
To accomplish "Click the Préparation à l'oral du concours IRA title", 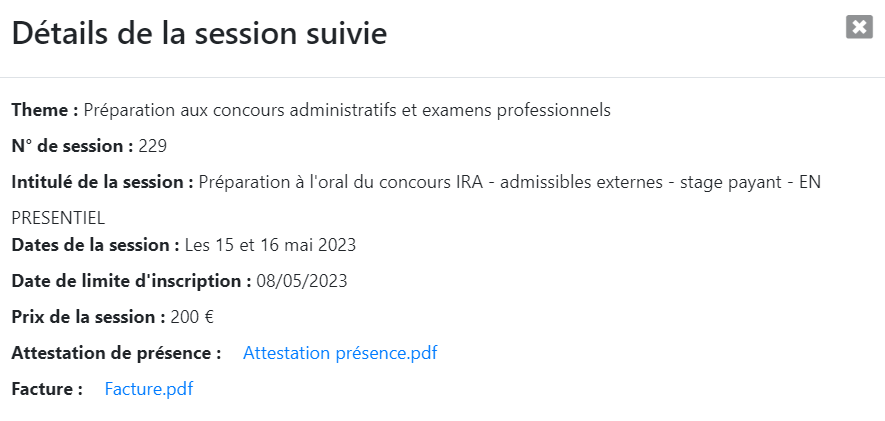I will (x=510, y=183).
